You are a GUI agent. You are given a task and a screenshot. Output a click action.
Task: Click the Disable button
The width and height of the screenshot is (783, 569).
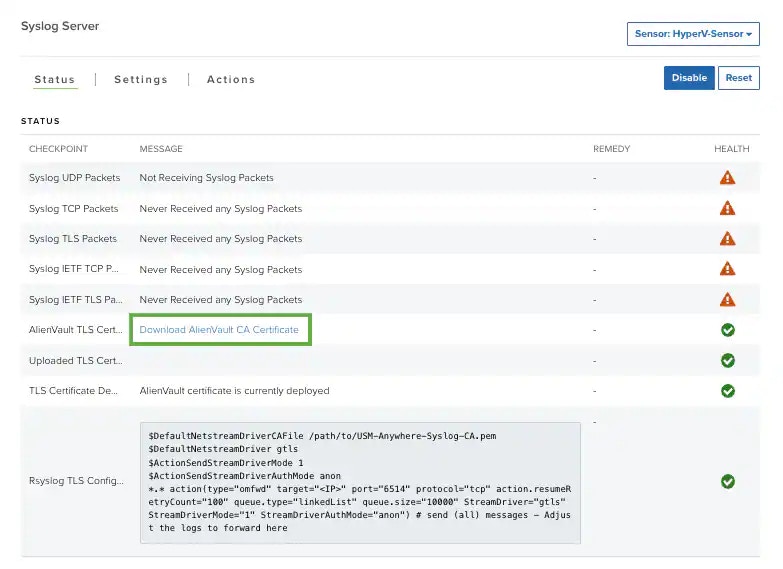(x=689, y=78)
